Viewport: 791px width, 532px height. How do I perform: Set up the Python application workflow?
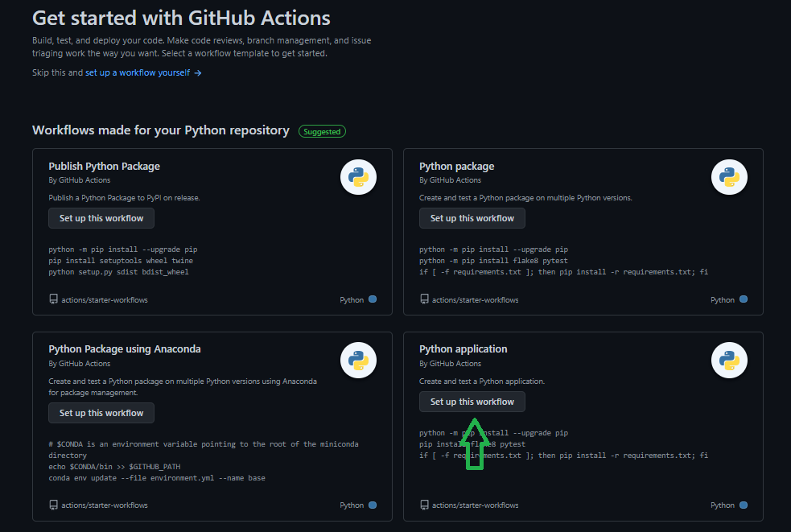click(x=472, y=402)
